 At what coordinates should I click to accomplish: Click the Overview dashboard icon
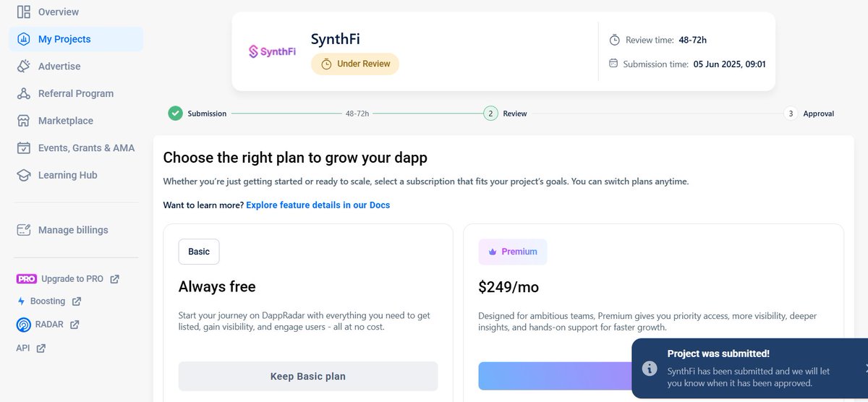[24, 12]
